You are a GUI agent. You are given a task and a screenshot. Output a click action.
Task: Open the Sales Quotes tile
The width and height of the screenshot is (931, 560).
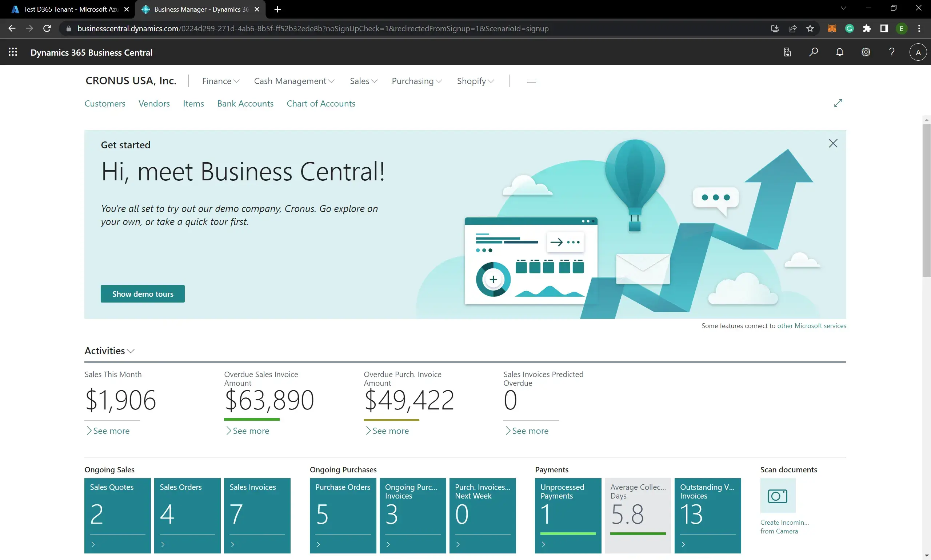point(117,516)
